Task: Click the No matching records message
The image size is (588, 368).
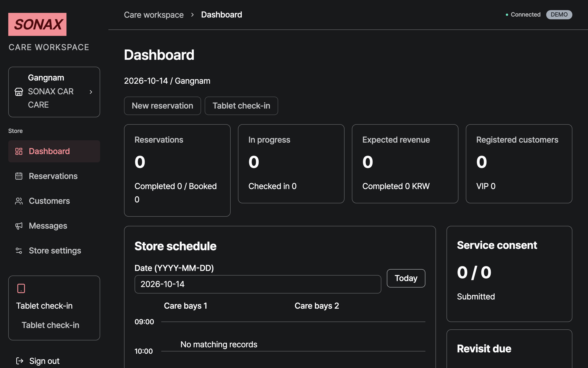Action: tap(219, 344)
